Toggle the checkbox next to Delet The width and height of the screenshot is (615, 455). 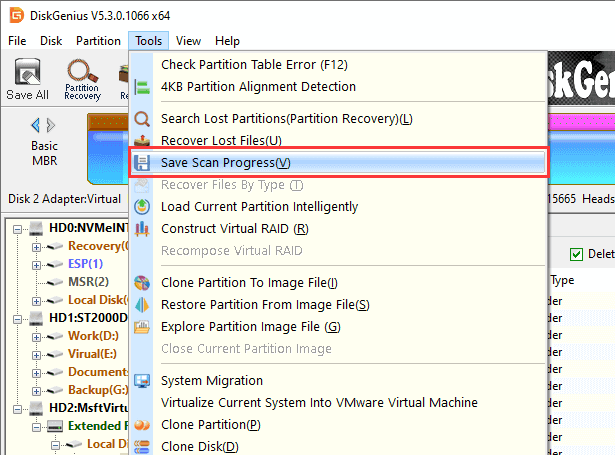coord(575,254)
